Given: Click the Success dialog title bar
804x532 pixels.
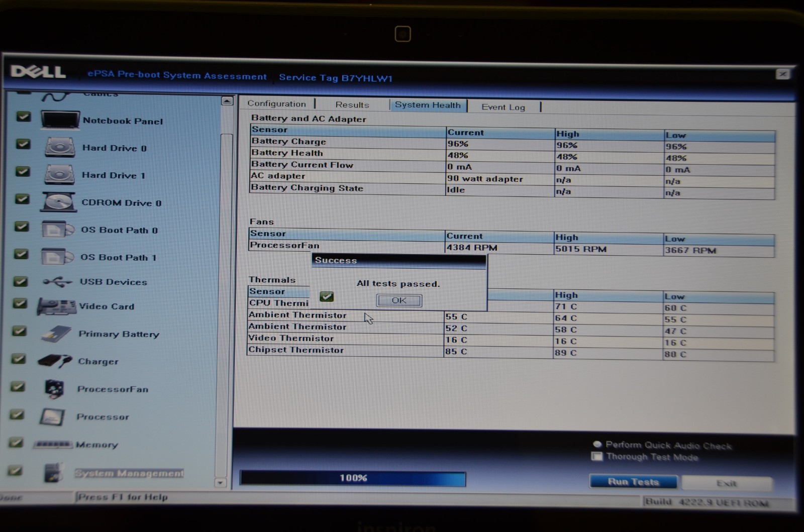Looking at the screenshot, I should 399,260.
